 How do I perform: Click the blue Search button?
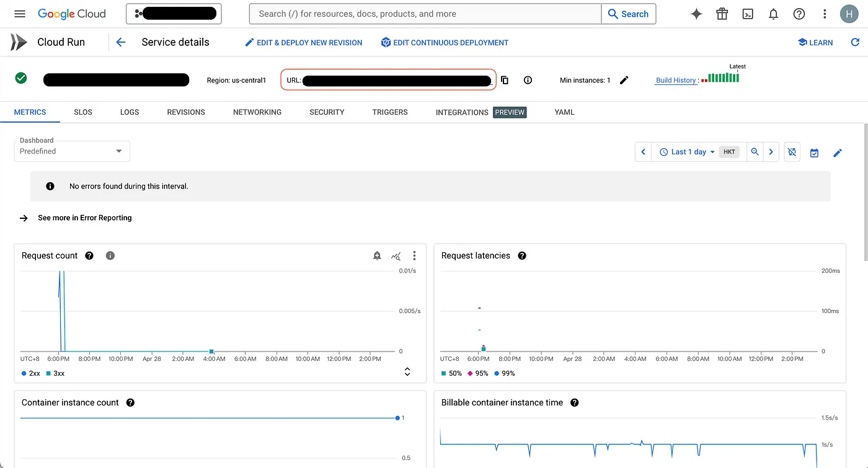point(629,14)
